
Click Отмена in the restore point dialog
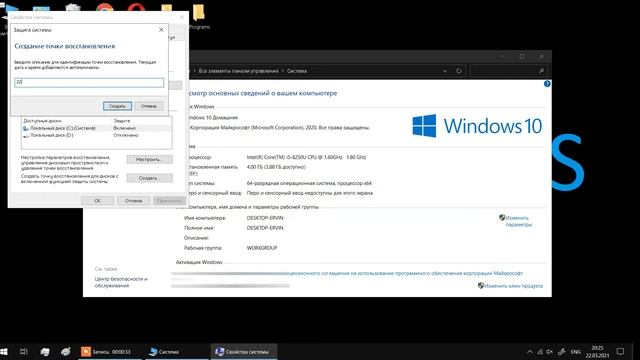click(149, 106)
